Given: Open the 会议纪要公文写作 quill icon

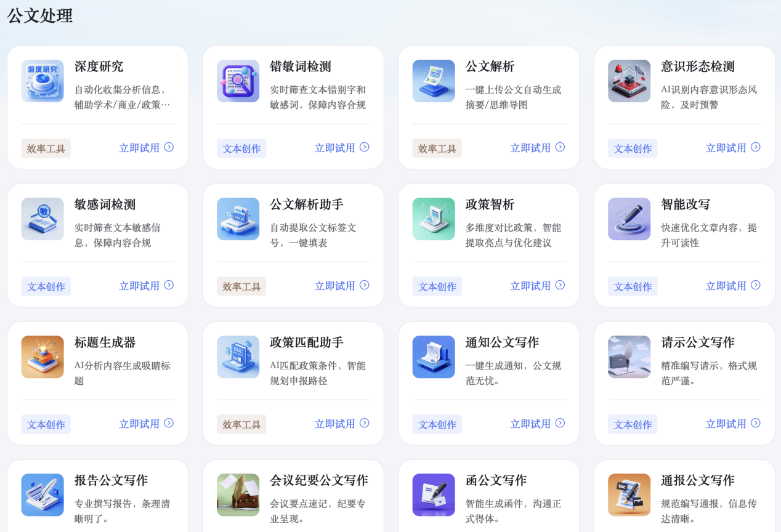Looking at the screenshot, I should pyautogui.click(x=238, y=494).
